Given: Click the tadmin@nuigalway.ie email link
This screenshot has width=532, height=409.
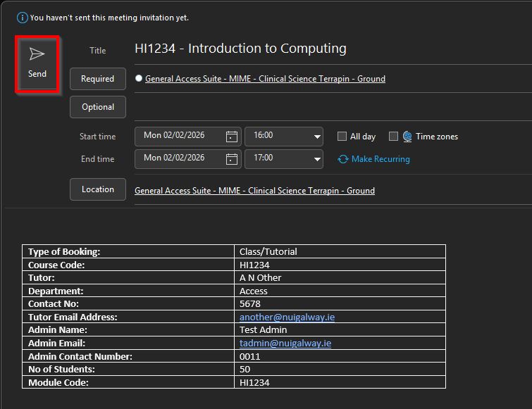Looking at the screenshot, I should point(285,343).
